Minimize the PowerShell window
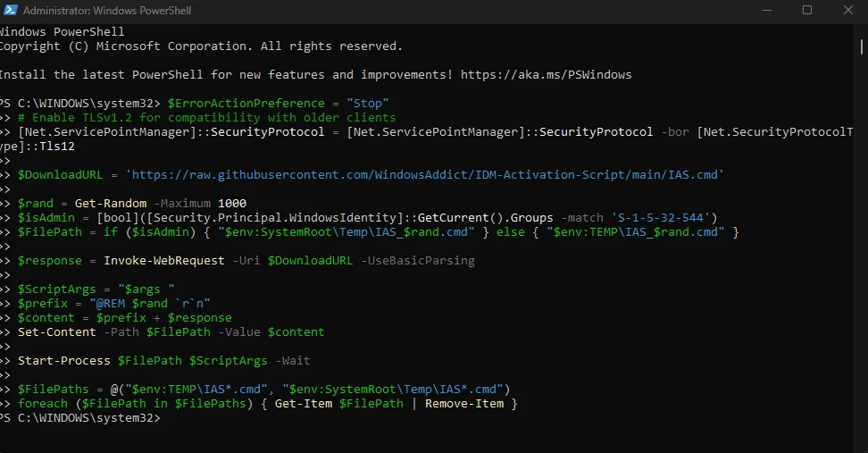 coord(767,10)
